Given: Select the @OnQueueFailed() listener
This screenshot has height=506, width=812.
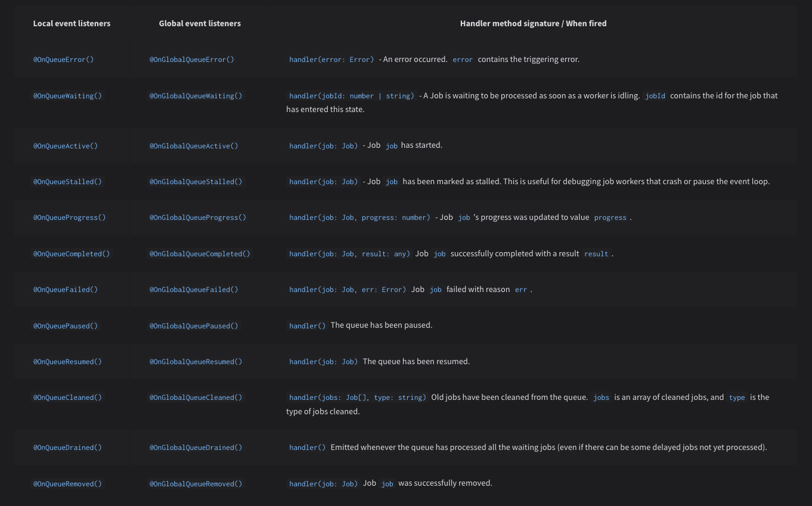Looking at the screenshot, I should pyautogui.click(x=65, y=290).
